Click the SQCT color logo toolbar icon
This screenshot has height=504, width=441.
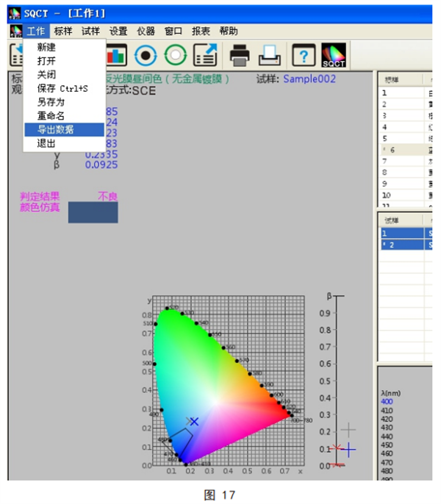click(x=334, y=55)
